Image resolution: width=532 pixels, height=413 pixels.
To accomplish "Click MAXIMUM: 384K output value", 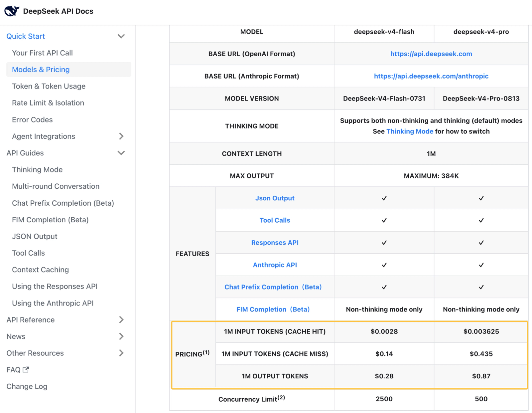I will [431, 176].
